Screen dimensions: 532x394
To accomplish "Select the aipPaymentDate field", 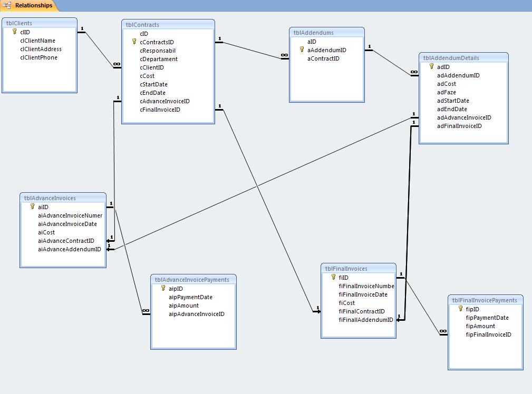I will tap(190, 298).
